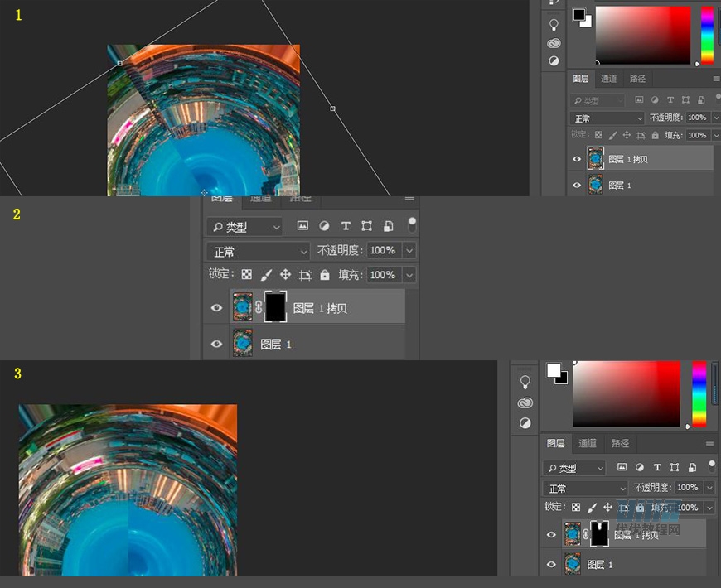Click lock transparent pixels icon in section 2
Viewport: 721px width, 588px height.
246,275
